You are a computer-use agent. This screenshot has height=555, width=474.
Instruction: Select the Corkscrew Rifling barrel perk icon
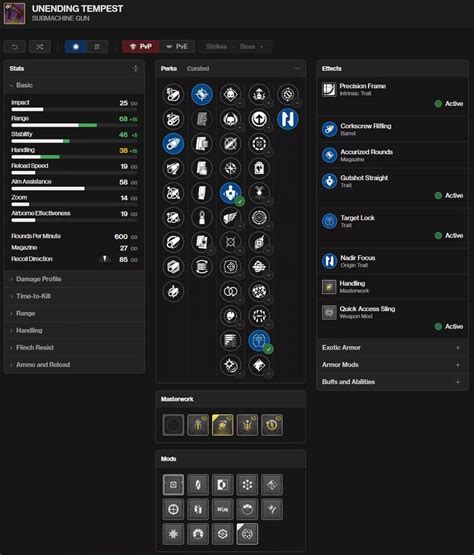pyautogui.click(x=173, y=144)
